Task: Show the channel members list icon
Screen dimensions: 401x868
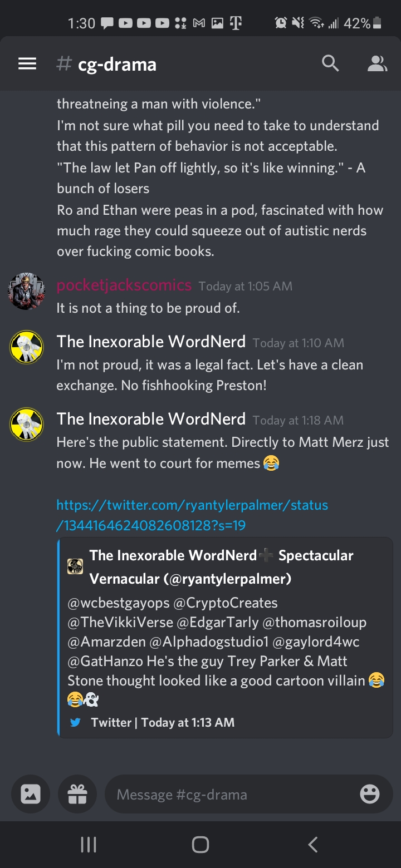Action: tap(377, 64)
